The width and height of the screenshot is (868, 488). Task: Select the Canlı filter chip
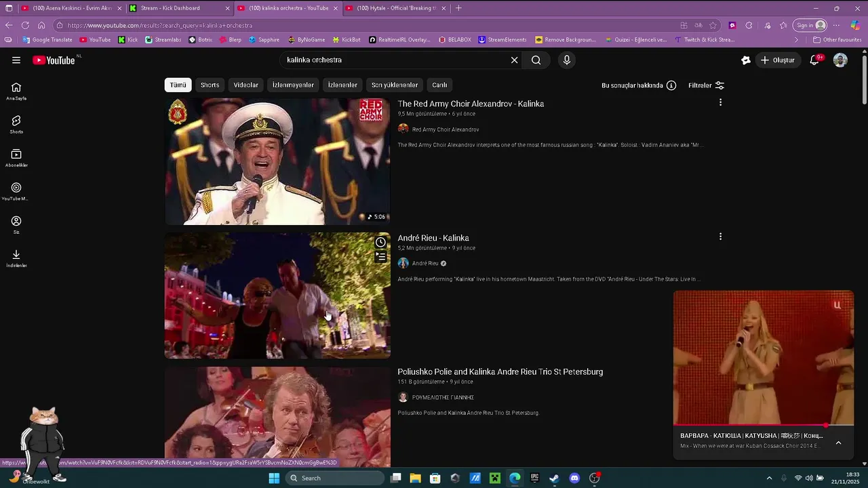(x=439, y=85)
